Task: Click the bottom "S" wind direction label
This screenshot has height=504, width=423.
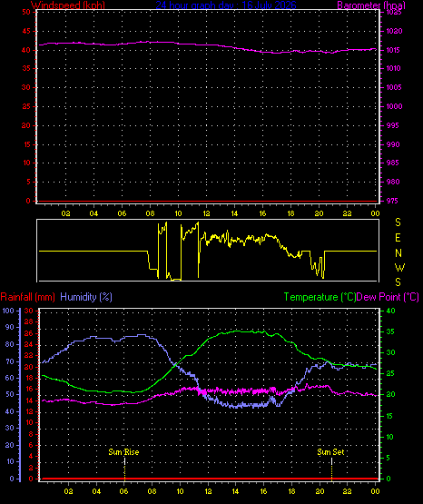Action: click(x=398, y=282)
